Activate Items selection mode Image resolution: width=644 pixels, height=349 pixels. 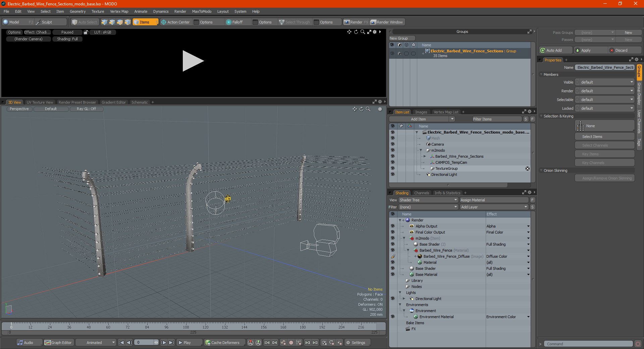145,22
